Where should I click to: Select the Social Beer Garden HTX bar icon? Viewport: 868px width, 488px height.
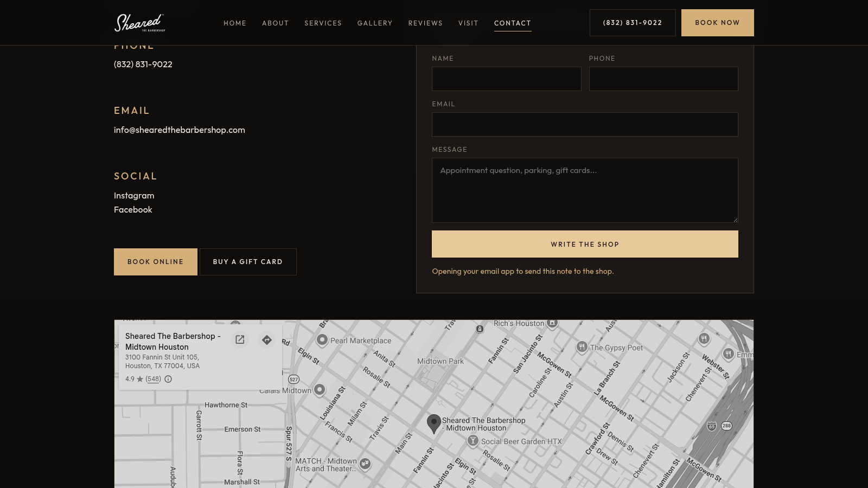473,441
